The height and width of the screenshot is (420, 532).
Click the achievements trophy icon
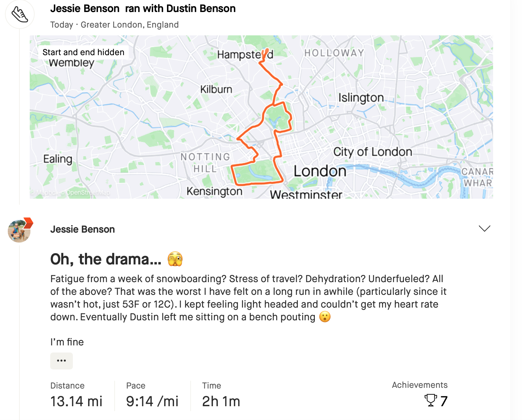(430, 401)
